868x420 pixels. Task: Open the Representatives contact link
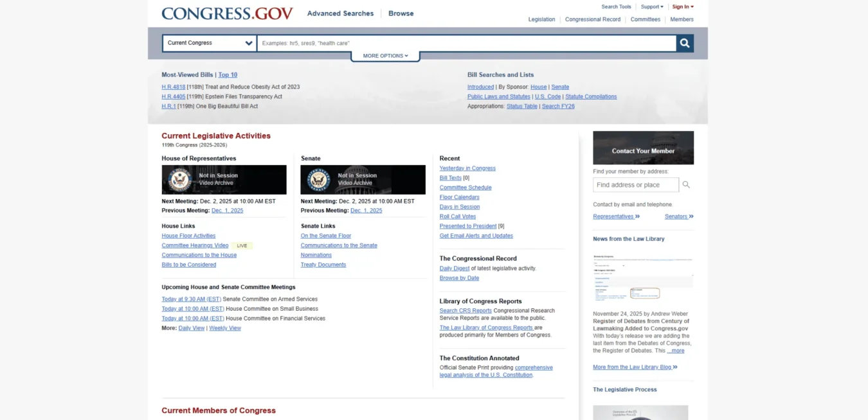tap(616, 216)
